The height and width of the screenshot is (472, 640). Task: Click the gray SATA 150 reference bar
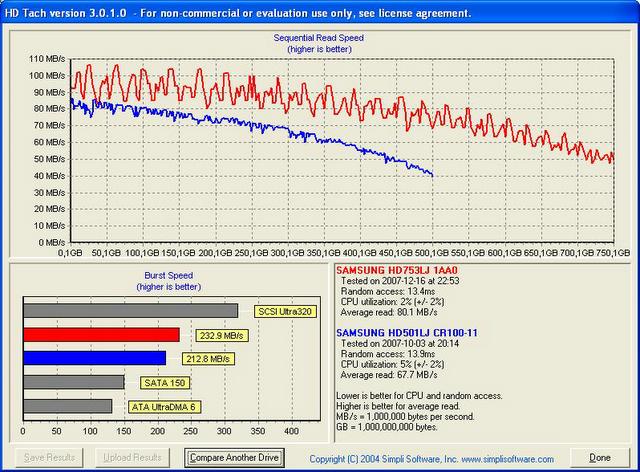[x=74, y=382]
